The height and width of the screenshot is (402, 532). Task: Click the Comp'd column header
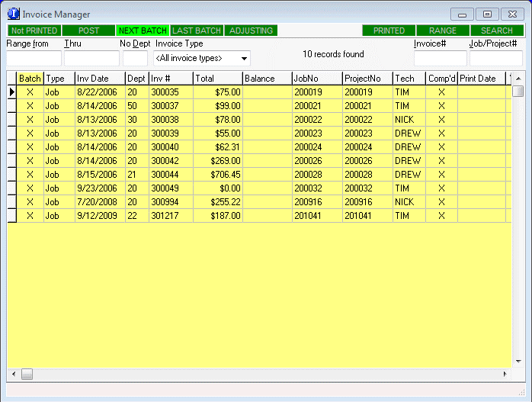click(x=441, y=79)
